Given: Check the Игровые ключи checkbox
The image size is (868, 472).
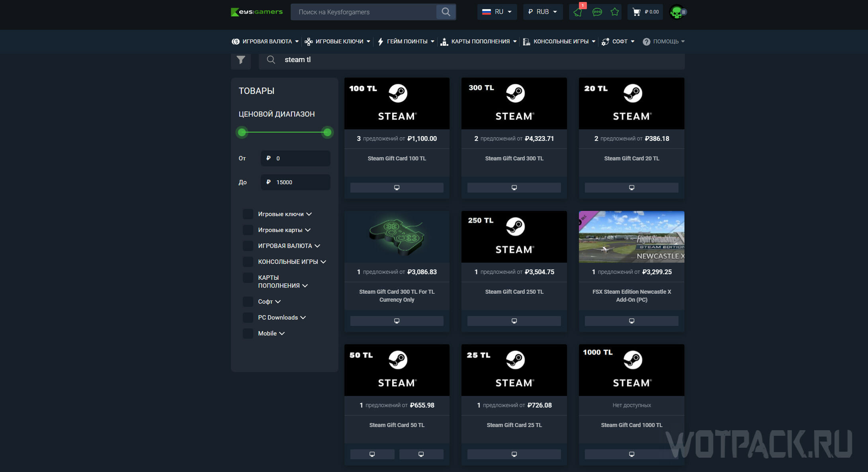Looking at the screenshot, I should [248, 214].
